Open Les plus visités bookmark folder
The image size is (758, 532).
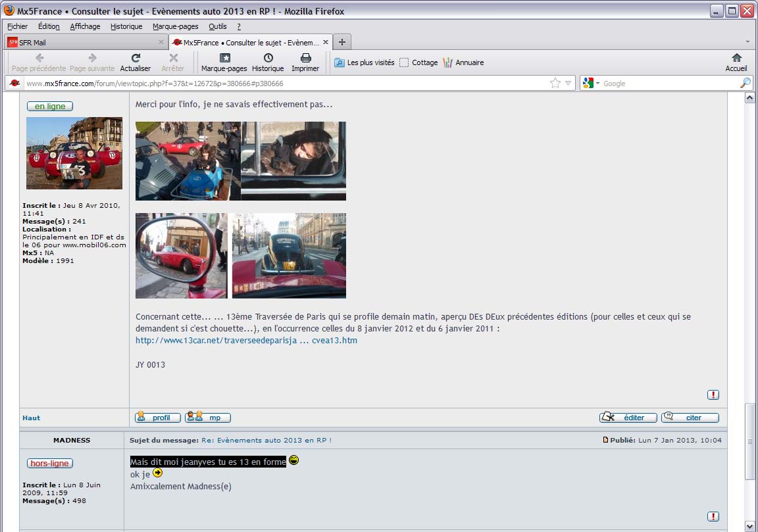[x=365, y=63]
